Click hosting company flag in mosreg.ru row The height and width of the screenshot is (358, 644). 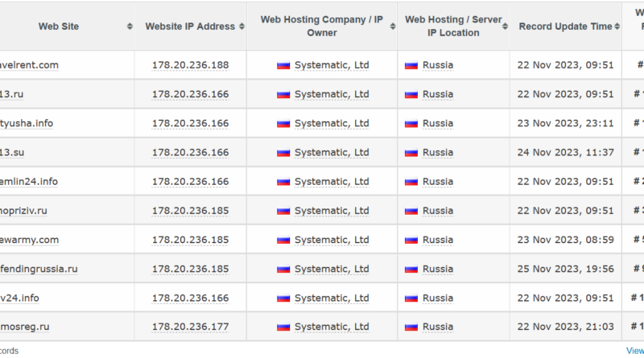click(x=283, y=327)
